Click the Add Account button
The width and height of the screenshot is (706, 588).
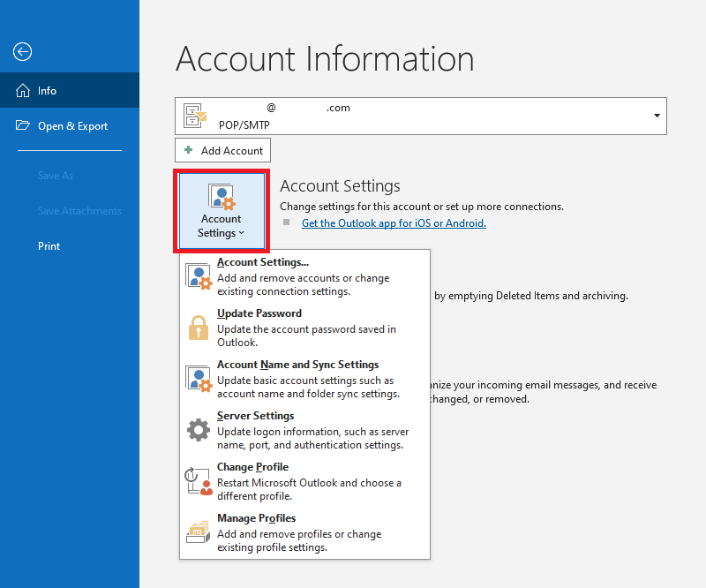pos(223,150)
